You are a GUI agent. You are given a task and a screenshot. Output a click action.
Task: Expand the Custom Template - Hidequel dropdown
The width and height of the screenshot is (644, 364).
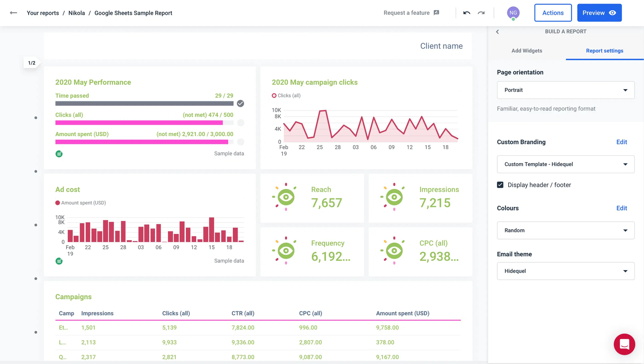tap(565, 164)
